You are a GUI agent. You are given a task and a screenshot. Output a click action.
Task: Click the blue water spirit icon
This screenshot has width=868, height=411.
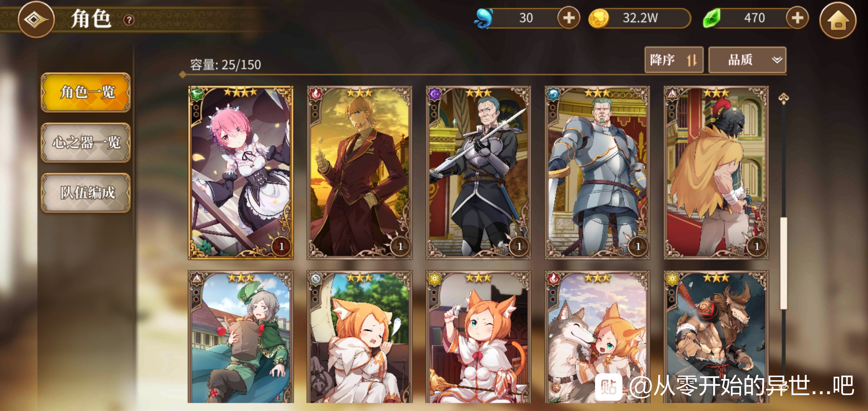coord(483,18)
